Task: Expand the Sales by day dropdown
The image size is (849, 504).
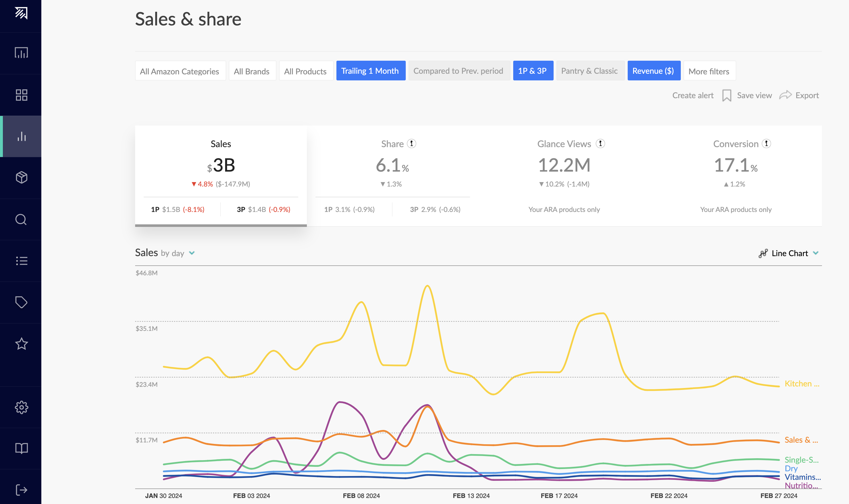Action: click(x=192, y=253)
